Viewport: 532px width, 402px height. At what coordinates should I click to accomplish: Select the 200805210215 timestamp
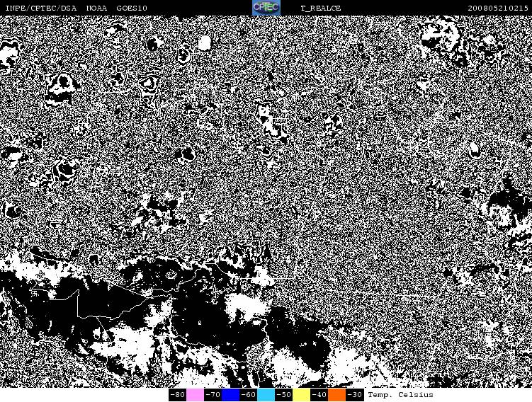point(498,8)
